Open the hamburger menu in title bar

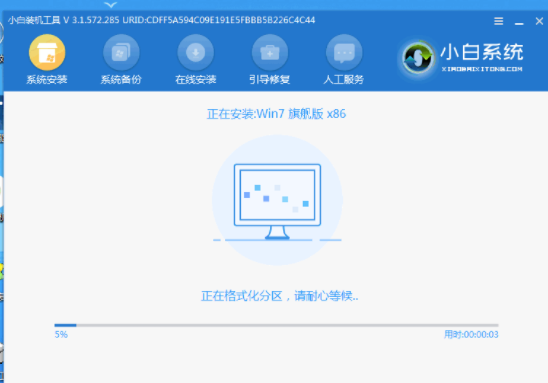point(499,21)
